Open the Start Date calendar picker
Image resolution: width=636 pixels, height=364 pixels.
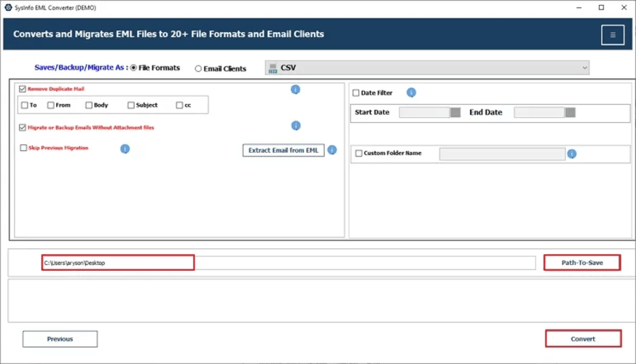click(455, 112)
